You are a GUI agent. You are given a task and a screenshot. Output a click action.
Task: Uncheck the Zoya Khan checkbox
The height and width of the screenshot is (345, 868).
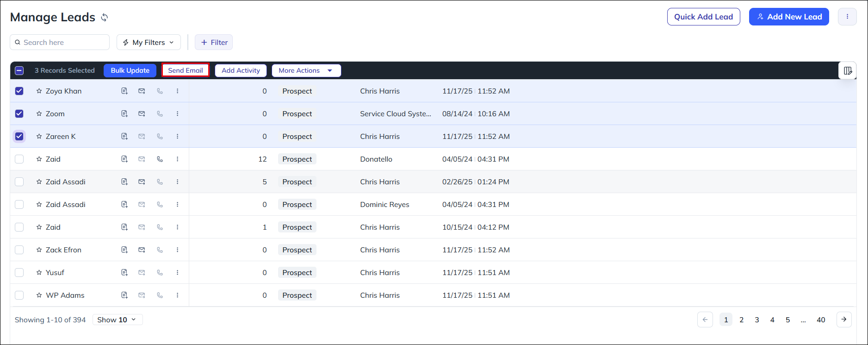click(x=19, y=91)
